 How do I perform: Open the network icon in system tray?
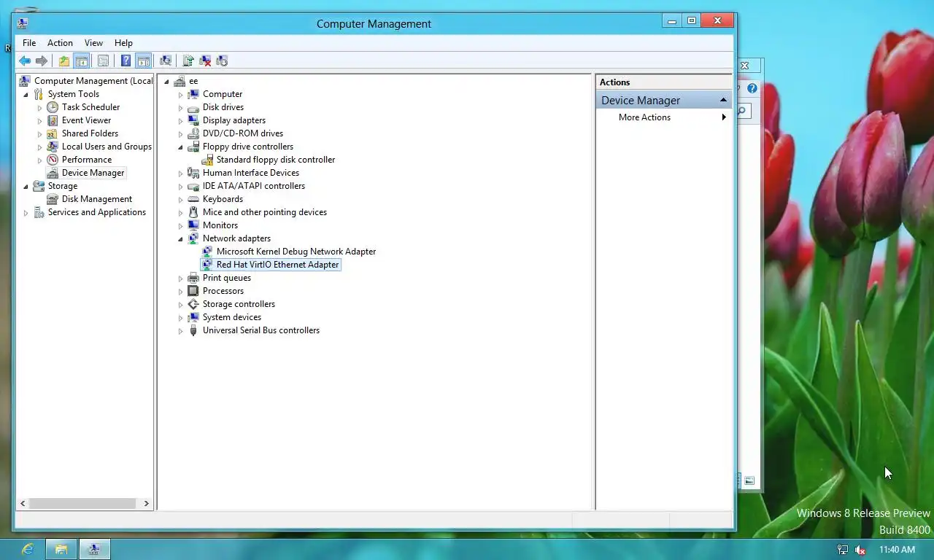click(843, 550)
